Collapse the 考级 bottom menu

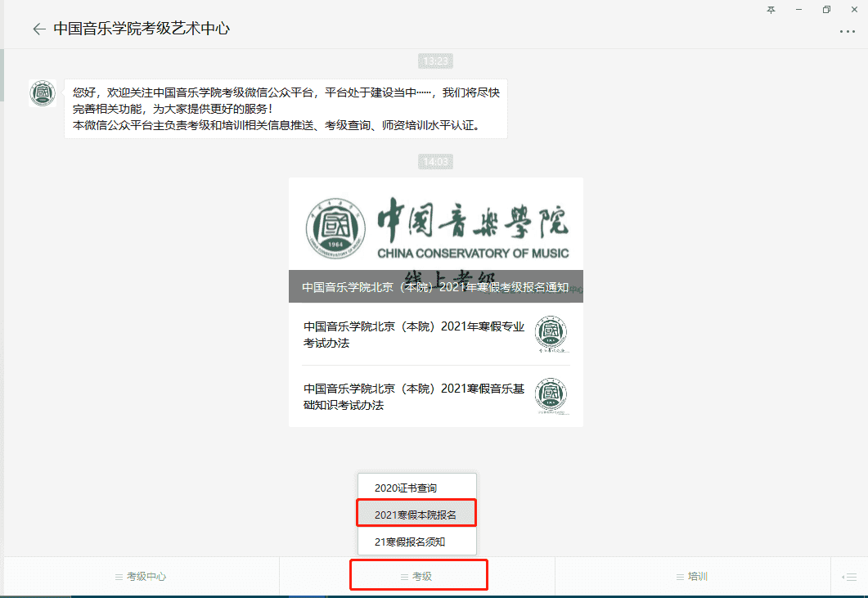click(x=418, y=577)
